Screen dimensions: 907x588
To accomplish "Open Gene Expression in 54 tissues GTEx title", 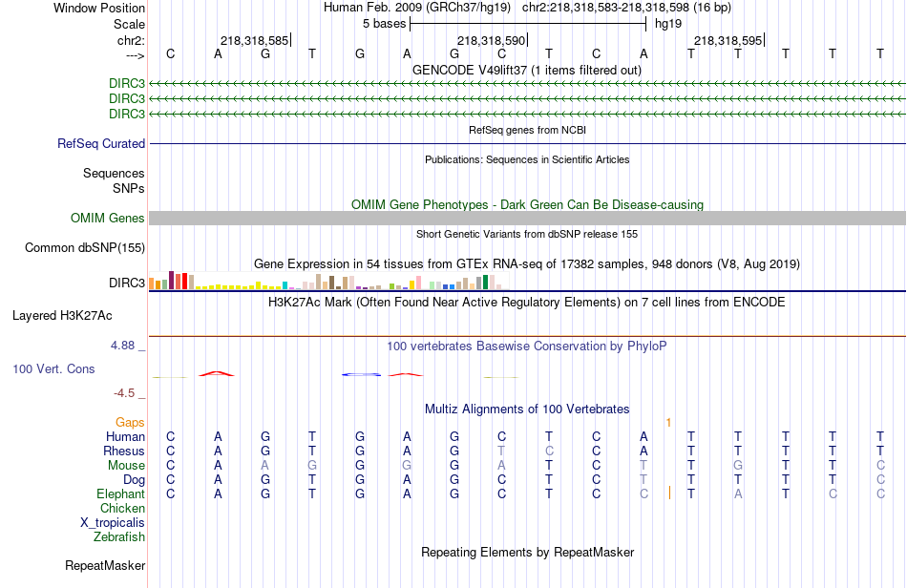I will [527, 264].
